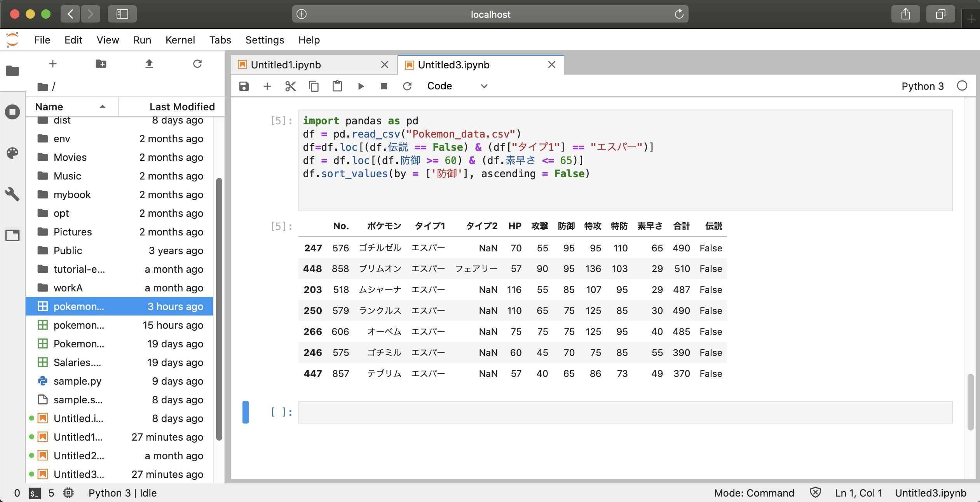
Task: Paste cells from the clipboard
Action: pyautogui.click(x=337, y=86)
